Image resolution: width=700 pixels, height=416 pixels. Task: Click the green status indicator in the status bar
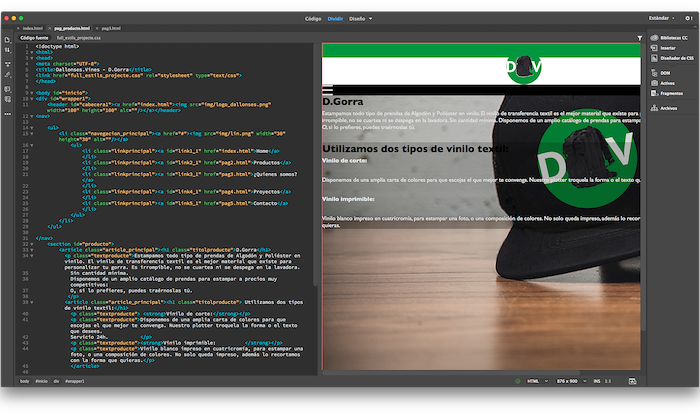(x=517, y=381)
